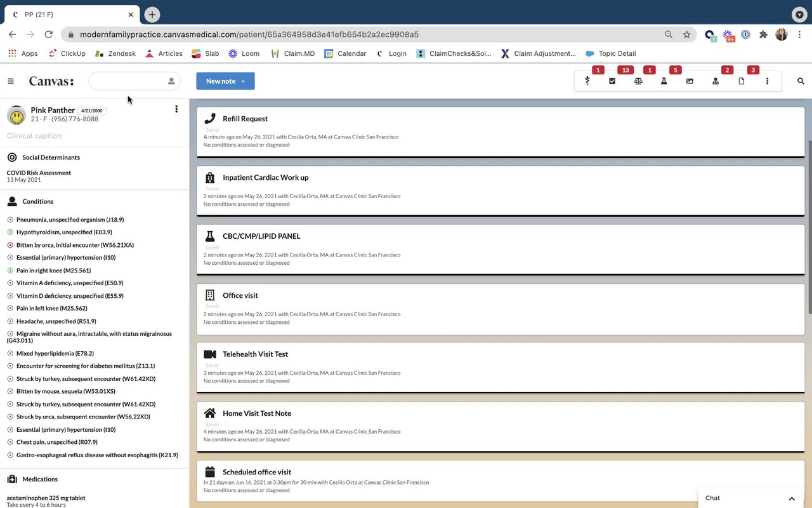Image resolution: width=812 pixels, height=508 pixels.
Task: Open the New note dropdown
Action: click(x=225, y=81)
